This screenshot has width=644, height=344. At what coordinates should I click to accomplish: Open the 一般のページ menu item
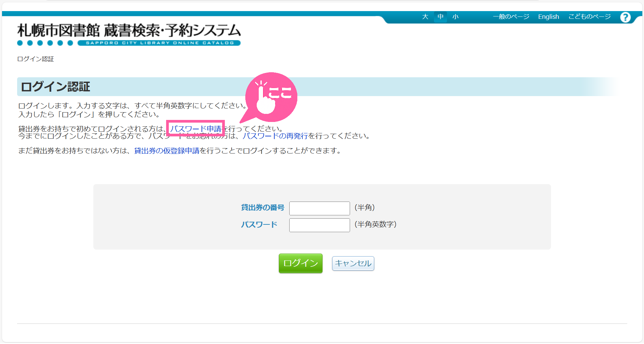(511, 17)
